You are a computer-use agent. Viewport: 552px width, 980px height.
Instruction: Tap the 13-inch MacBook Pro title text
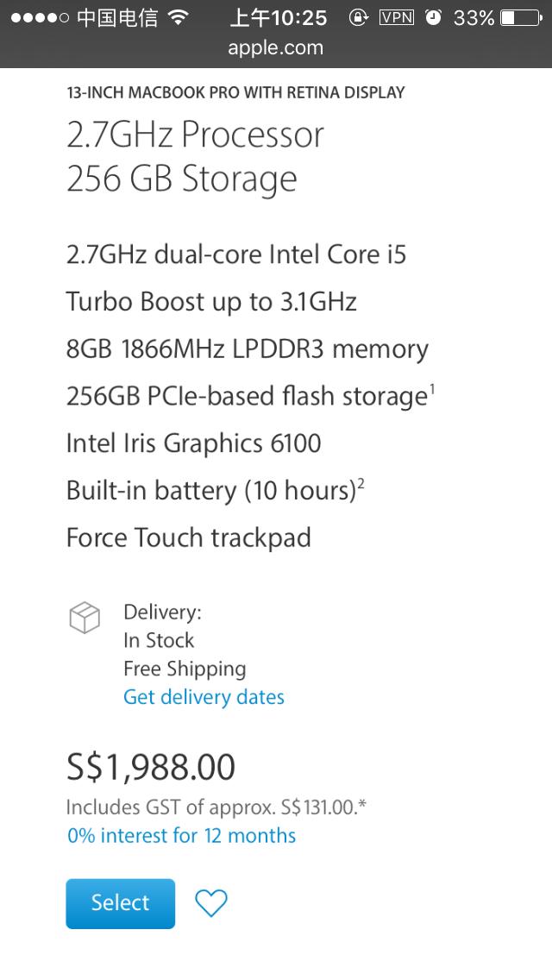pyautogui.click(x=235, y=92)
